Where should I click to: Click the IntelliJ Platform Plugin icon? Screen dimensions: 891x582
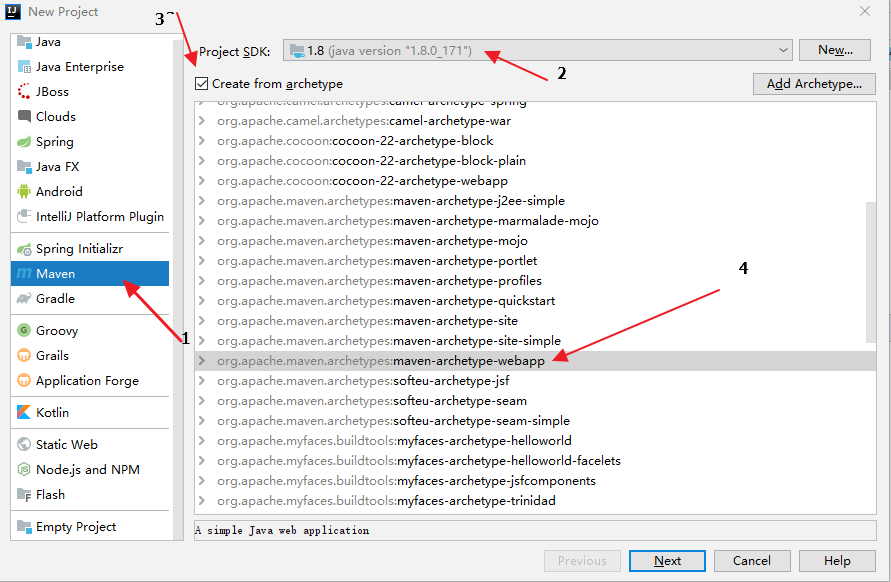pyautogui.click(x=24, y=217)
